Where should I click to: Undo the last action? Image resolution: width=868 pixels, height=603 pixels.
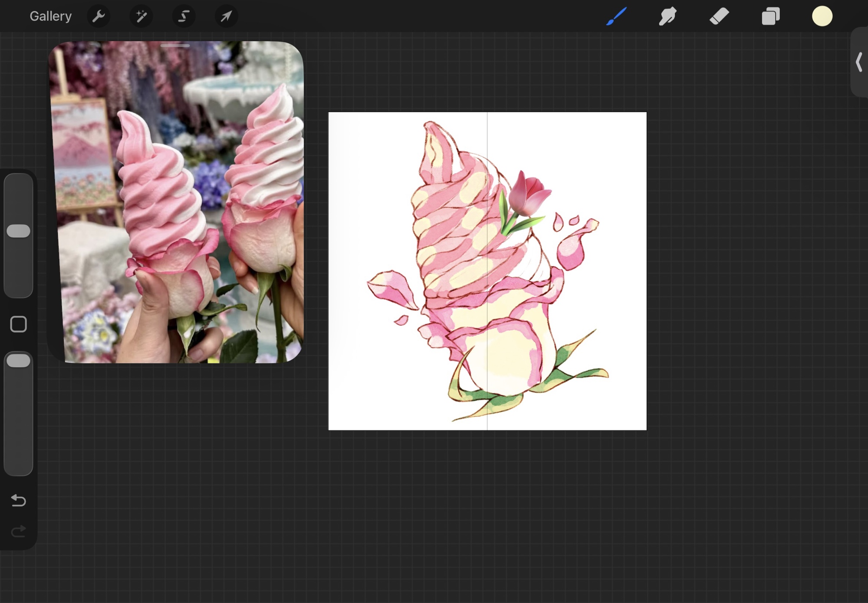coord(18,501)
